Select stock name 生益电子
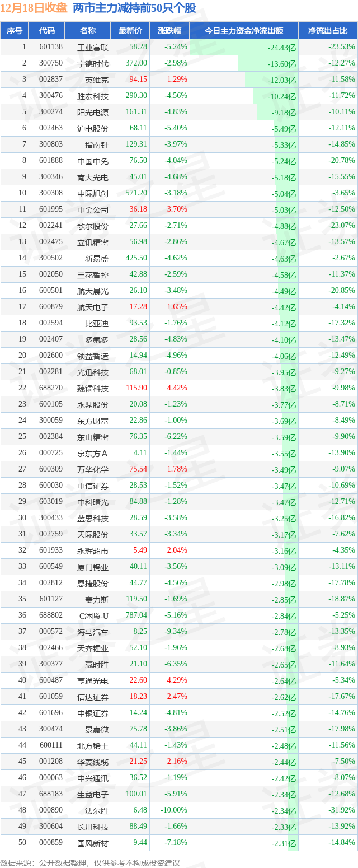358x868 pixels. click(x=93, y=794)
